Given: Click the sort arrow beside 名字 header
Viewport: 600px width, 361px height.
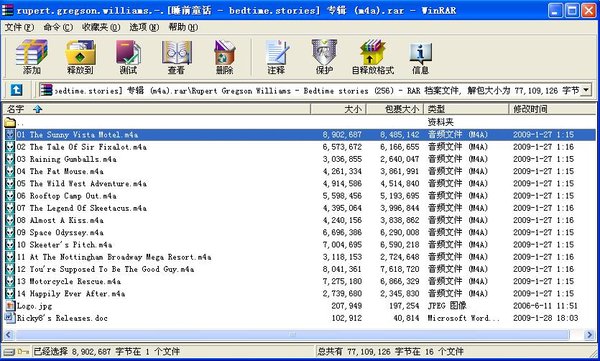Looking at the screenshot, I should [37, 109].
